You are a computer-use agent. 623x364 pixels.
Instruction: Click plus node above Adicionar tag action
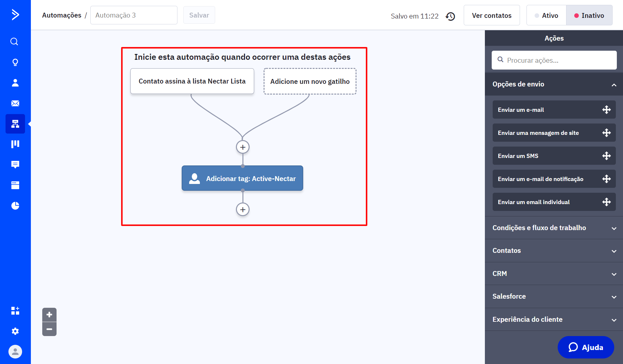click(x=243, y=147)
